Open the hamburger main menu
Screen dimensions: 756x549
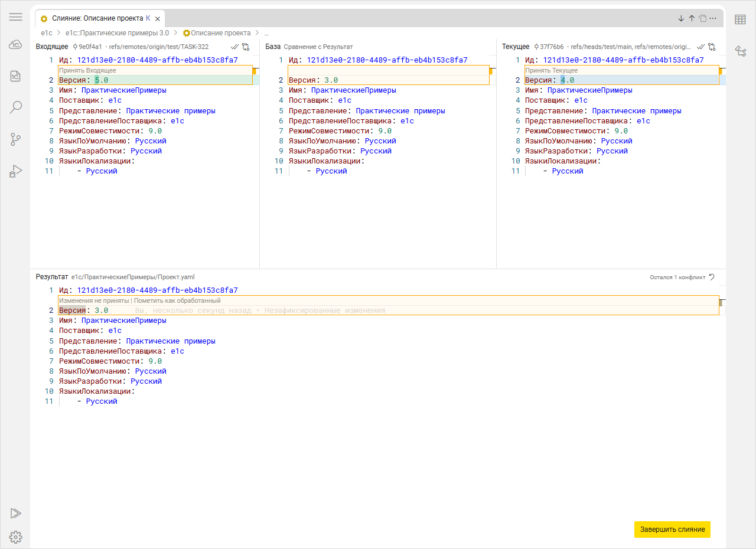point(16,17)
